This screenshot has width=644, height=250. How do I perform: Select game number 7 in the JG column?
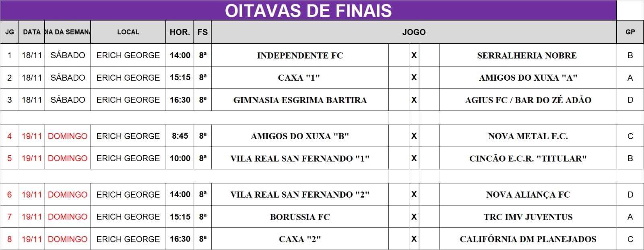pos(10,217)
